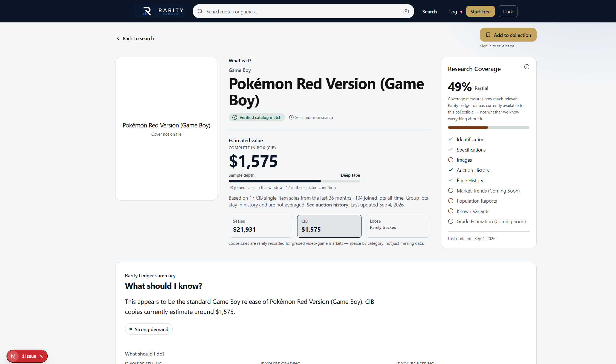Click the What should I know? heading
Screen dimensions: 616x364
[x=163, y=286]
